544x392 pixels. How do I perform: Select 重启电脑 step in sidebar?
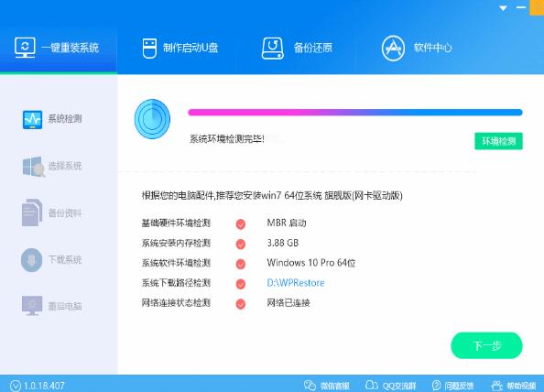click(x=52, y=306)
